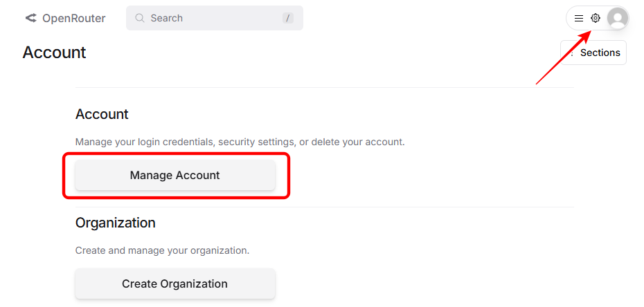Viewport: 644px width, 307px height.
Task: Open the settings gear icon
Action: coord(596,19)
